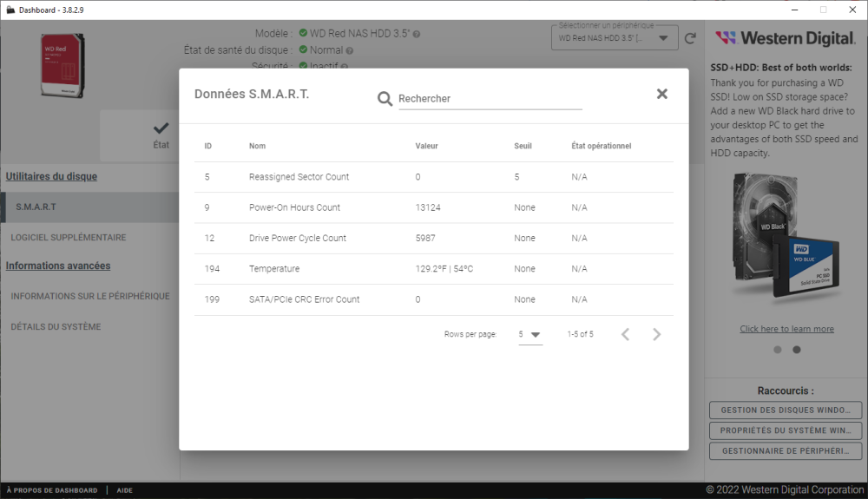868x499 pixels.
Task: Select the Reassigned Sector Count row
Action: point(434,177)
